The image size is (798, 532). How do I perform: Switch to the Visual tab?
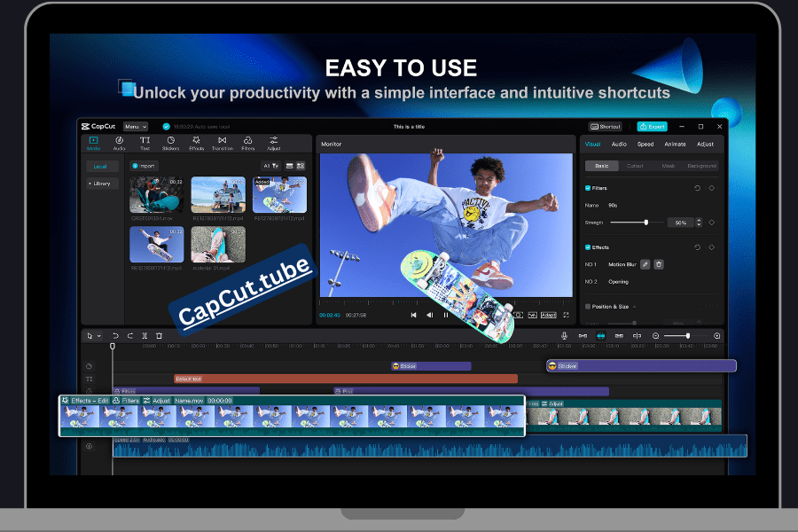[x=592, y=144]
